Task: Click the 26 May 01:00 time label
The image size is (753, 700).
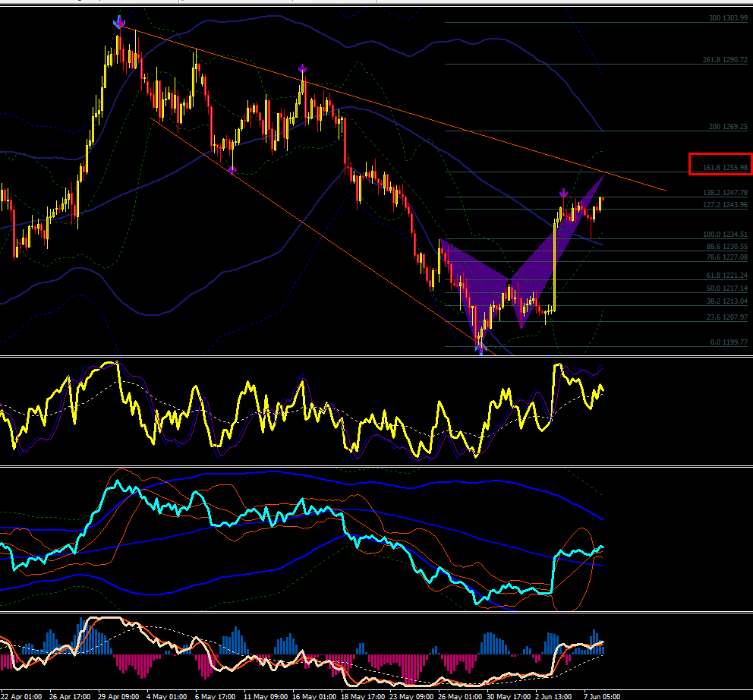Action: click(x=459, y=696)
